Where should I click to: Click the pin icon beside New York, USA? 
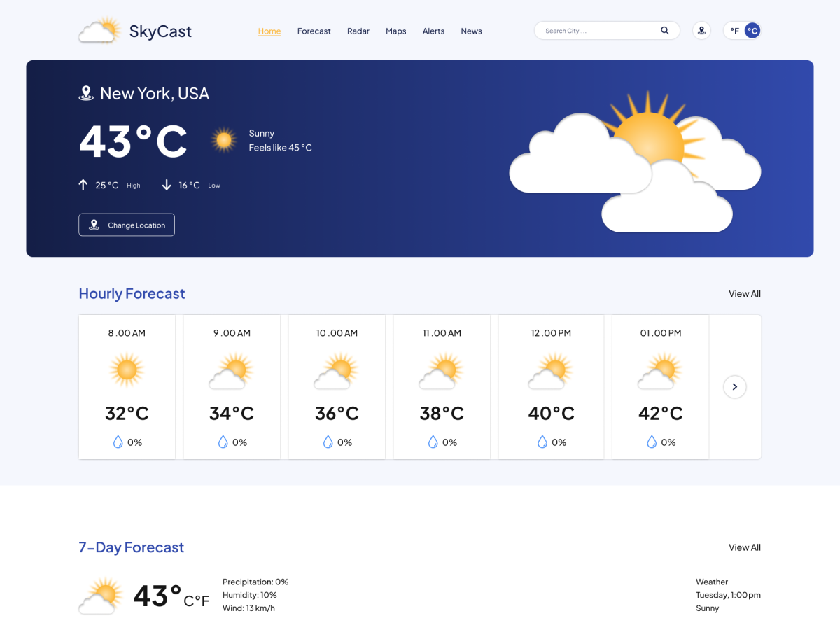(86, 93)
